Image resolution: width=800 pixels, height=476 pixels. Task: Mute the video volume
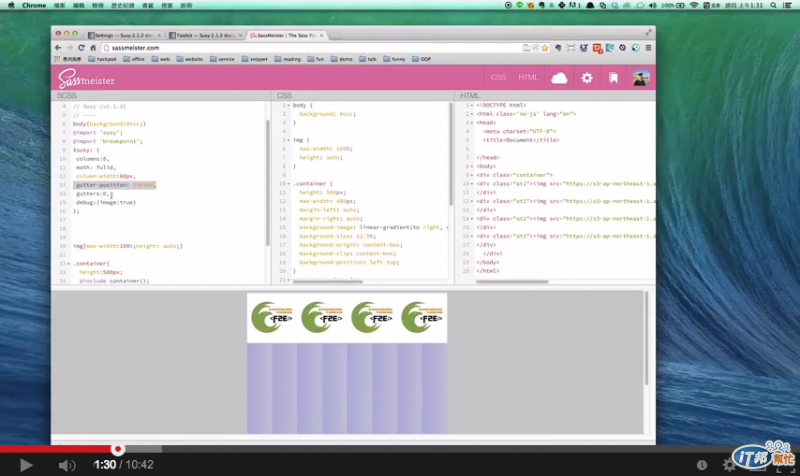[66, 465]
